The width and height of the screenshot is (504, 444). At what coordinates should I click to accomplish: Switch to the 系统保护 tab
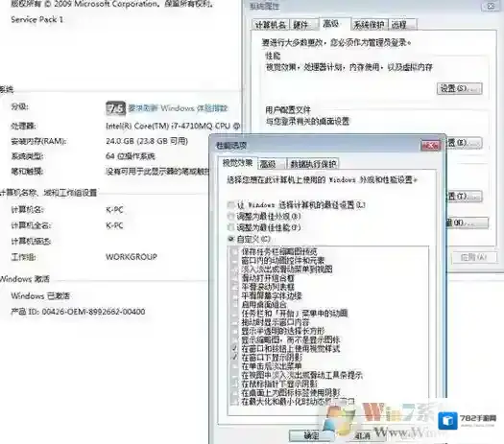(369, 25)
